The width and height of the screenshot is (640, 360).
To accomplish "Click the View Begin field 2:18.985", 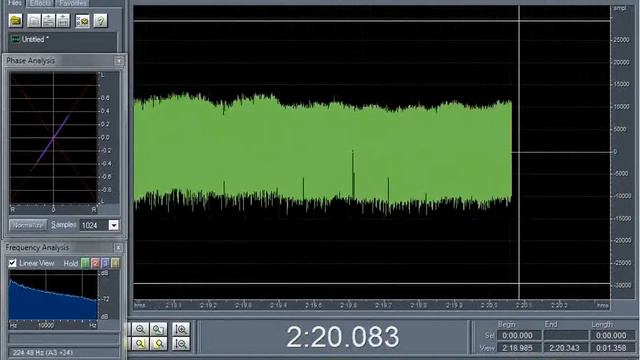I will point(519,348).
